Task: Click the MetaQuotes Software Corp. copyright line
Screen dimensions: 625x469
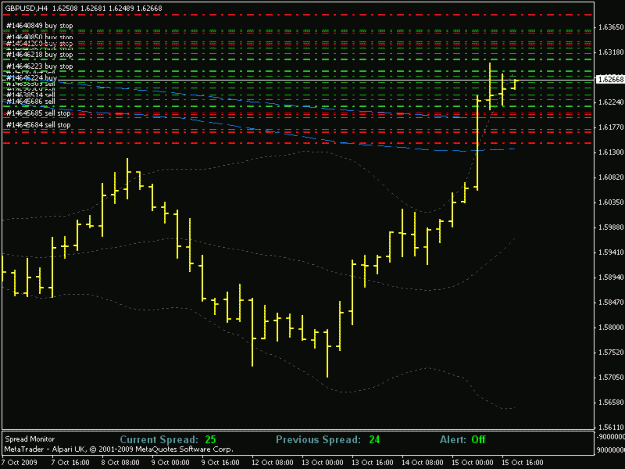Action: pyautogui.click(x=118, y=449)
